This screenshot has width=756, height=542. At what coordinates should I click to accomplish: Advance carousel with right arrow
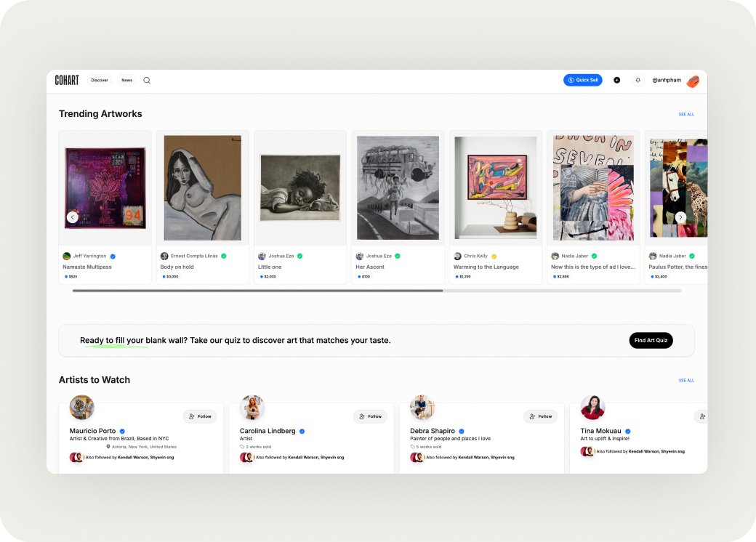pos(680,217)
